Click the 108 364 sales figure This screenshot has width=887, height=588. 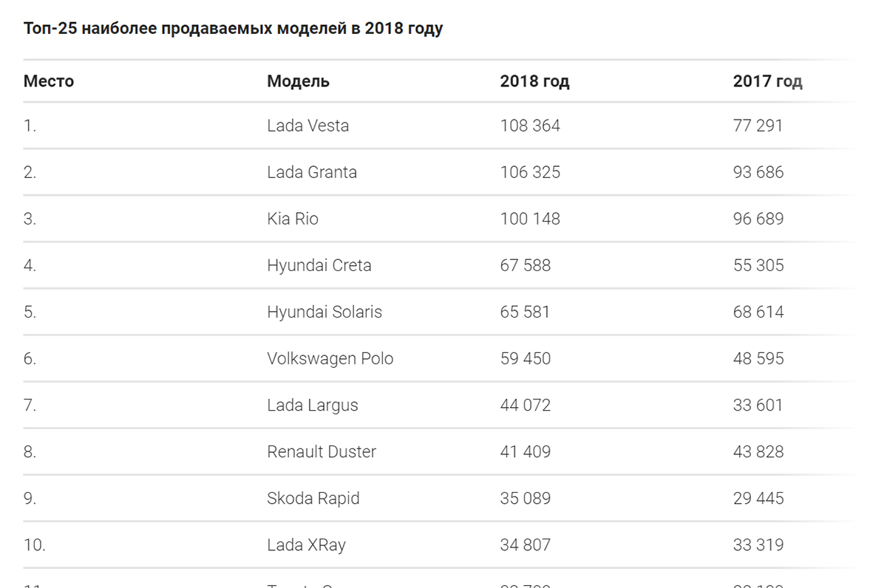[x=530, y=126]
